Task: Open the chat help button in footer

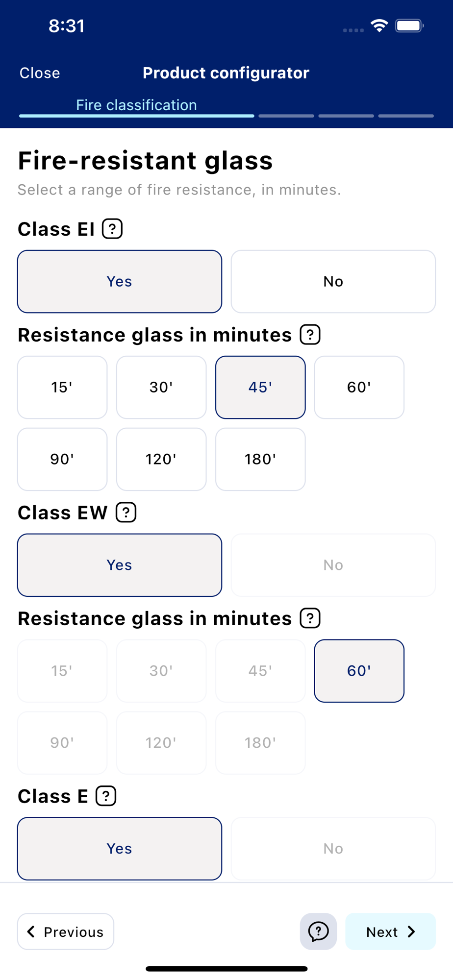Action: 318,931
